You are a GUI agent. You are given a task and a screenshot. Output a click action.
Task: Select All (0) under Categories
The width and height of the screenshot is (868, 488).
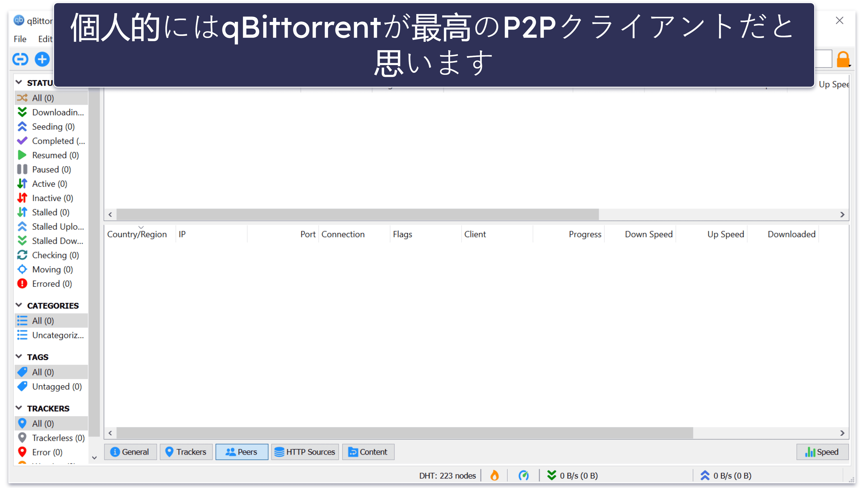[51, 321]
